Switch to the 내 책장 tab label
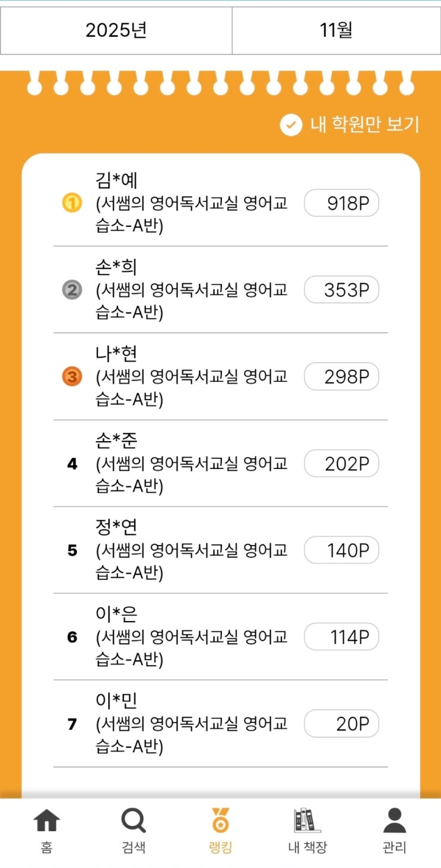 click(307, 847)
